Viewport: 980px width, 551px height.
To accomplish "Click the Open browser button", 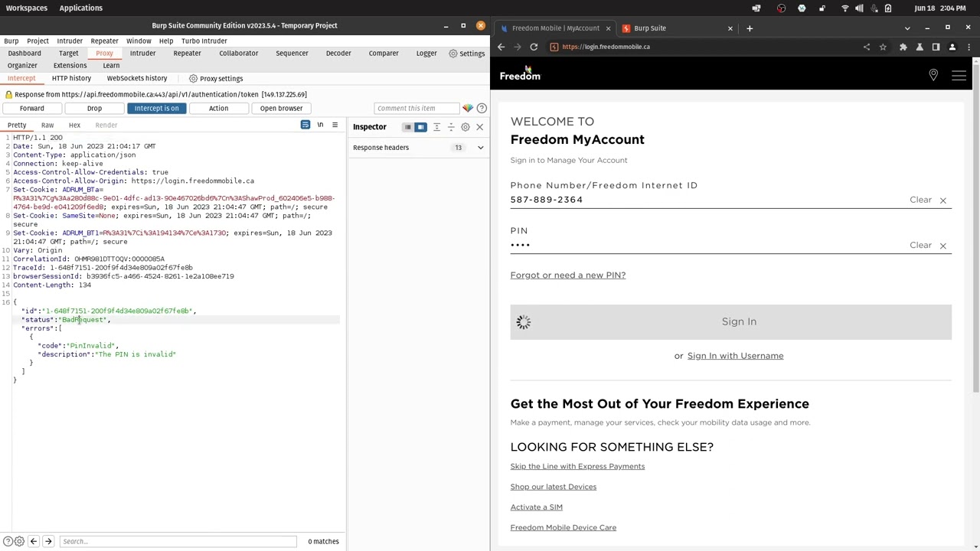I will 281,108.
